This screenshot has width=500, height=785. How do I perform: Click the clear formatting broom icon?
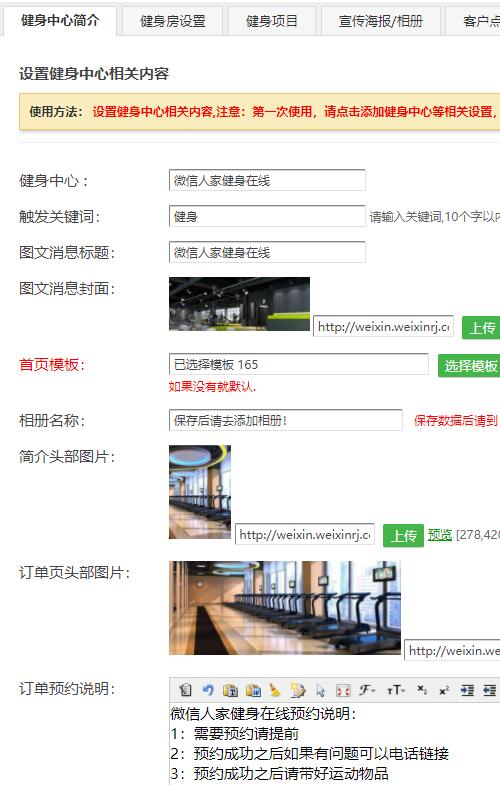pyautogui.click(x=275, y=690)
